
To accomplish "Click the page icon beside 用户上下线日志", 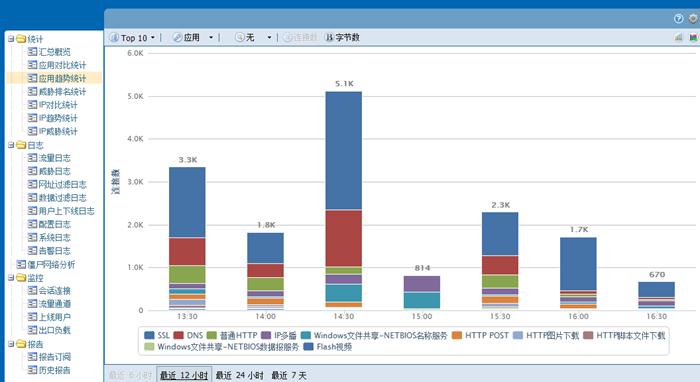I will [32, 211].
